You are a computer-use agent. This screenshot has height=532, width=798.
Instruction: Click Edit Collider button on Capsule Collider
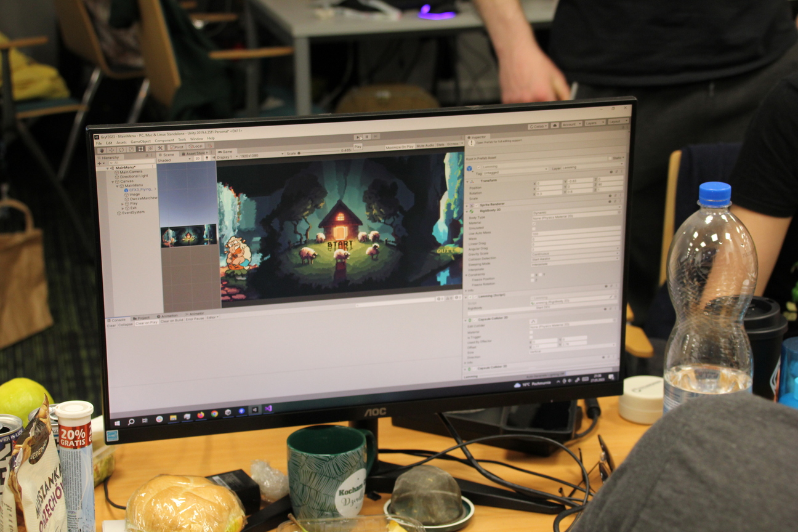(533, 321)
